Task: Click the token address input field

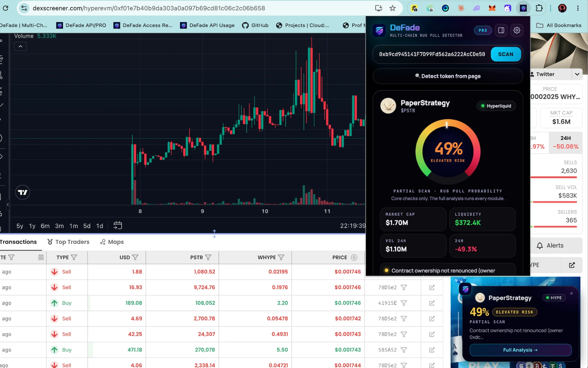Action: click(432, 54)
